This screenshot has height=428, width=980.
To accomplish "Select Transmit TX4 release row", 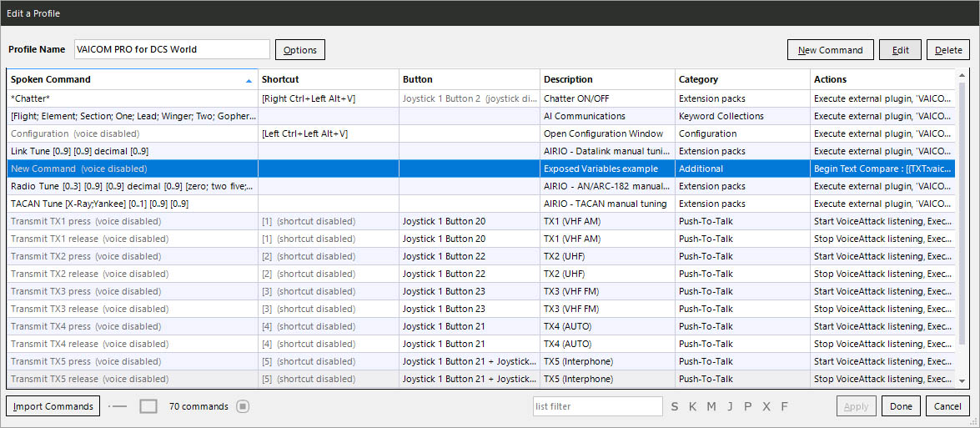I will pos(480,344).
